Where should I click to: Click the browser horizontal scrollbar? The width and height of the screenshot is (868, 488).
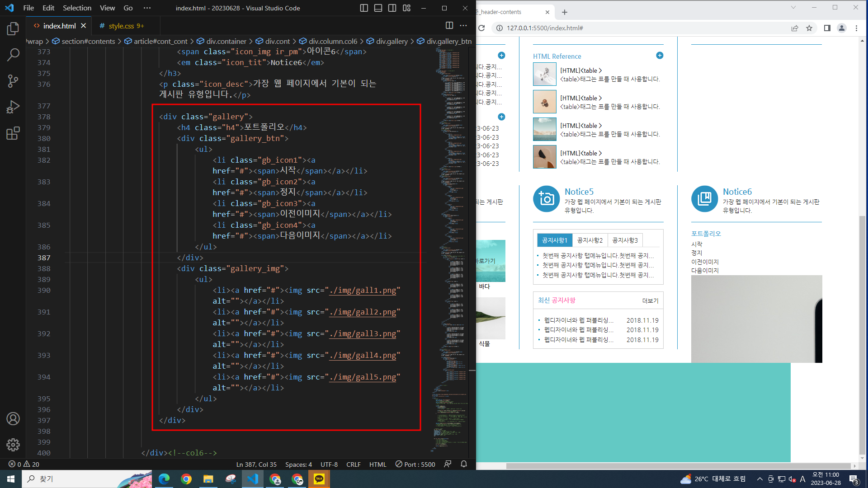point(678,466)
